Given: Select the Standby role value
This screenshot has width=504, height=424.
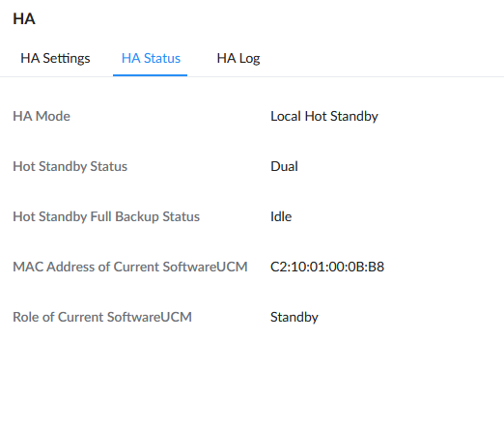Looking at the screenshot, I should [294, 318].
